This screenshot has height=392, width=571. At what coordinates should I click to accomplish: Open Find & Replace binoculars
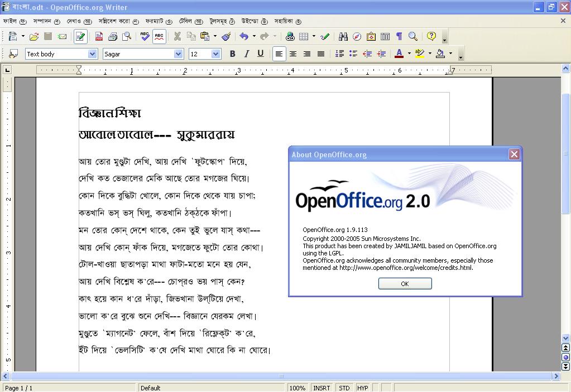(x=343, y=36)
